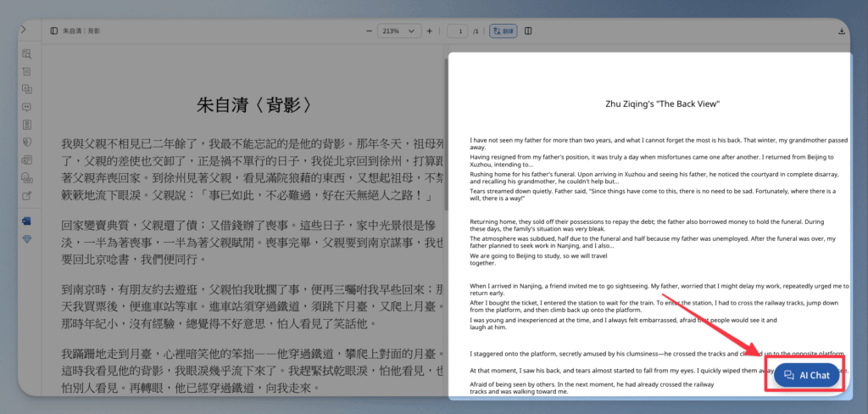Image resolution: width=868 pixels, height=414 pixels.
Task: Click the zoom in plus button
Action: [430, 31]
